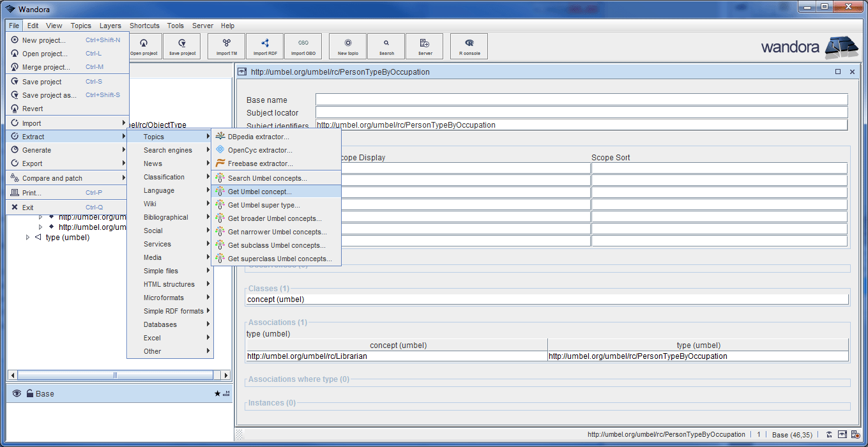Viewport: 868px width, 447px height.
Task: Click the horizontal scrollbar of topic tree
Action: click(115, 375)
